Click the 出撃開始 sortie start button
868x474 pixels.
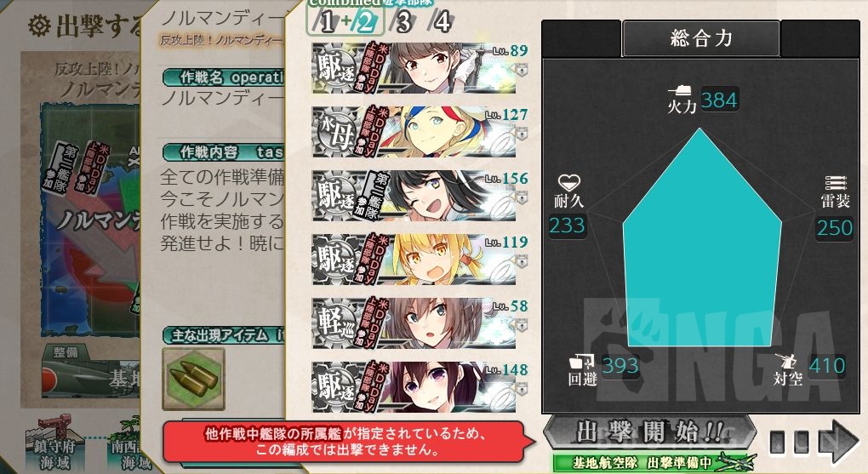pyautogui.click(x=649, y=432)
